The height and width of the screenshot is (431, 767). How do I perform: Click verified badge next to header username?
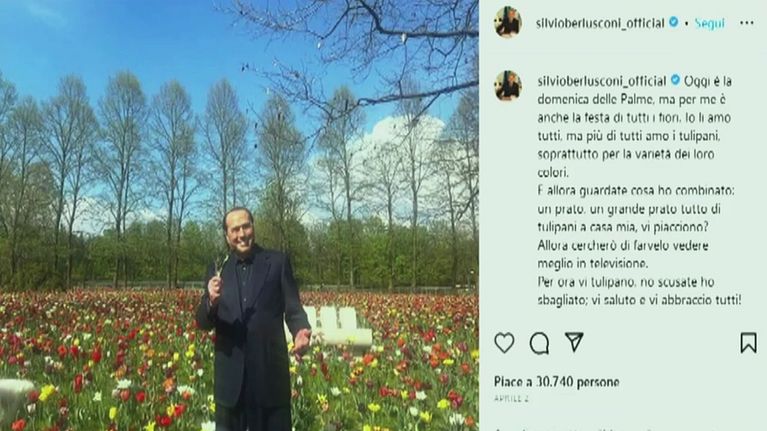coord(674,22)
